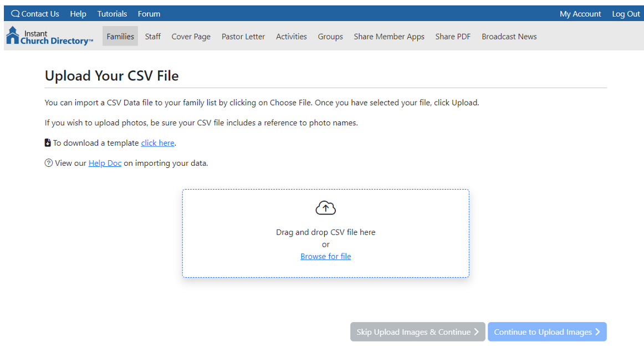Open the Activities tab

click(291, 36)
